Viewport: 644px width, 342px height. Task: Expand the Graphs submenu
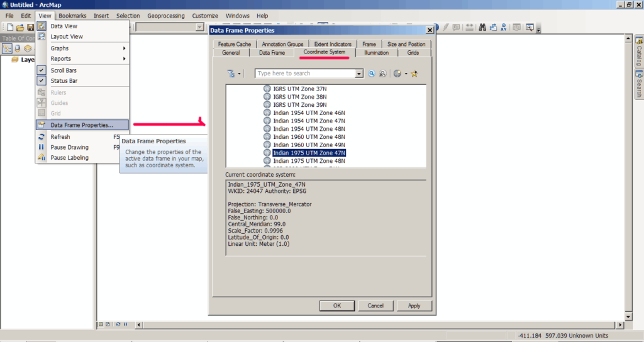pyautogui.click(x=82, y=48)
